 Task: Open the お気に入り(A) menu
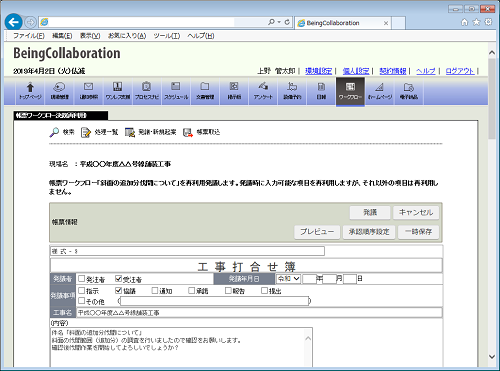point(127,36)
